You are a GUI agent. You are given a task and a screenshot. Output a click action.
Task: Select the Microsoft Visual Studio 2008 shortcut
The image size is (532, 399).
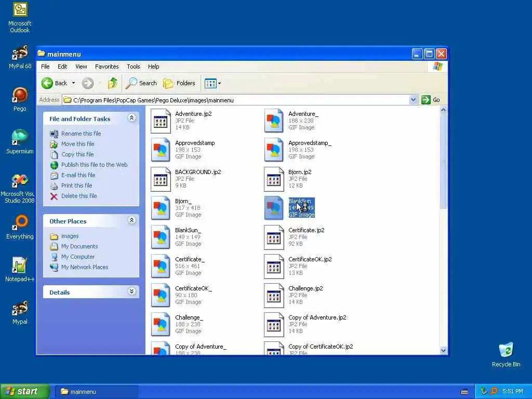click(18, 189)
